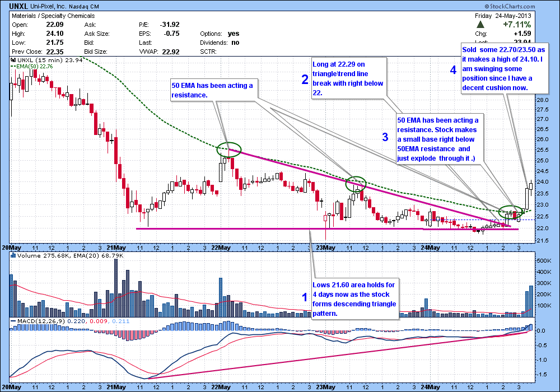The image size is (560, 392).
Task: Click the Ask Size: label
Action: [x=97, y=34]
